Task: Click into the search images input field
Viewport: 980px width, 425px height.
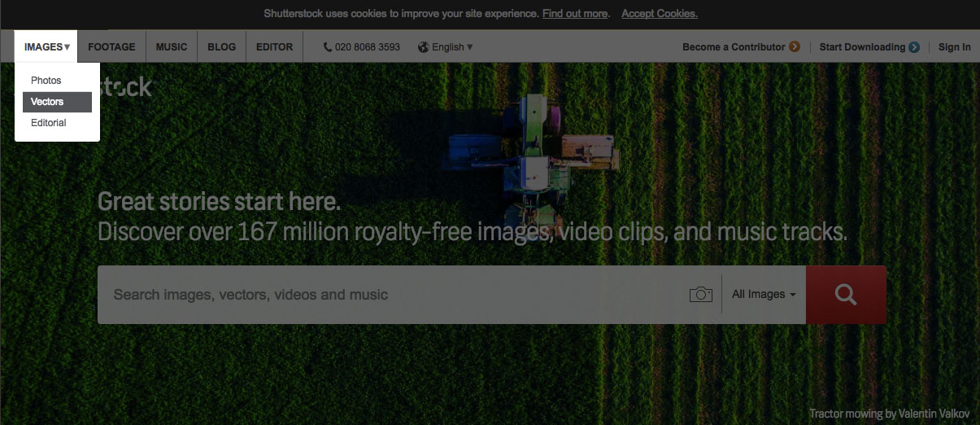Action: 390,295
